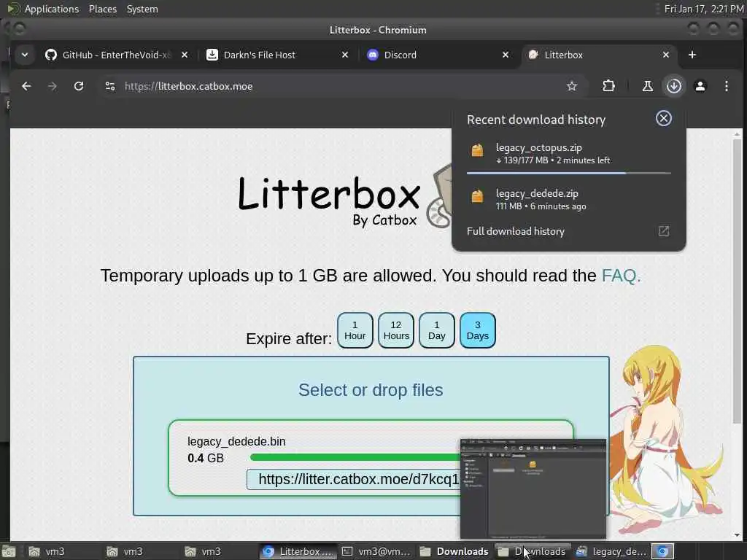Set expiry to 1 Day
Screen dimensions: 747x560
tap(437, 330)
